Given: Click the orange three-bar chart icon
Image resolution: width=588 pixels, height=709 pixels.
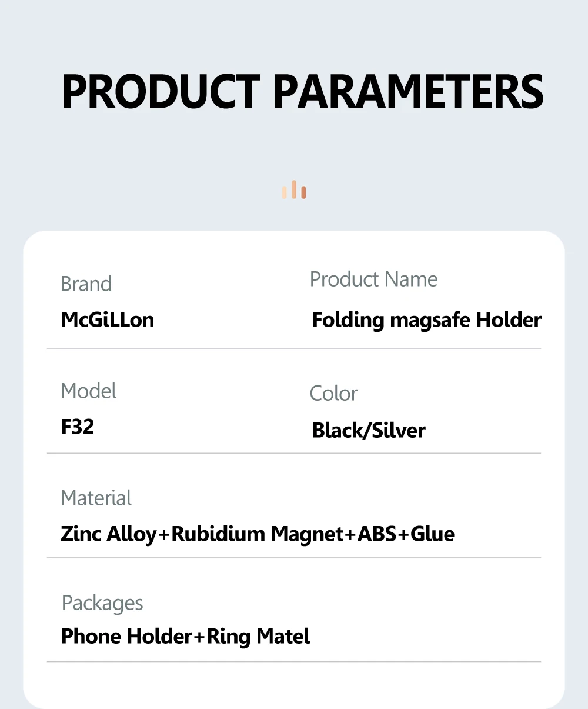Looking at the screenshot, I should (294, 190).
